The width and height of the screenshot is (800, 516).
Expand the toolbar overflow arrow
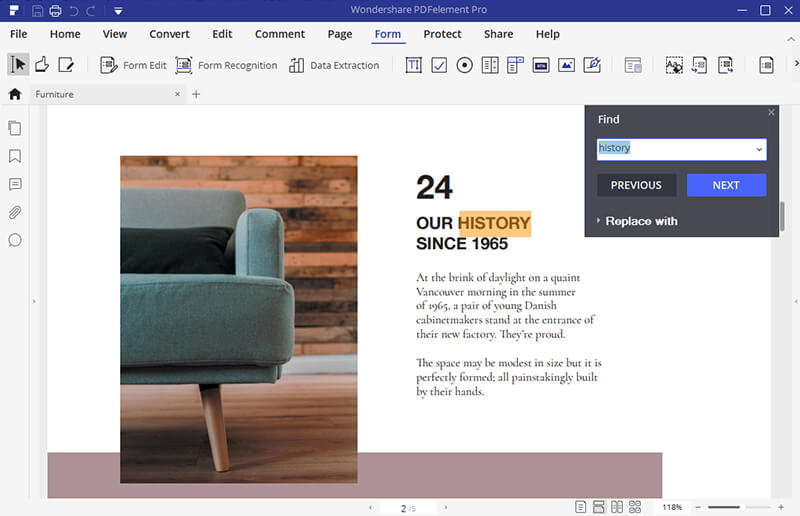tap(796, 63)
